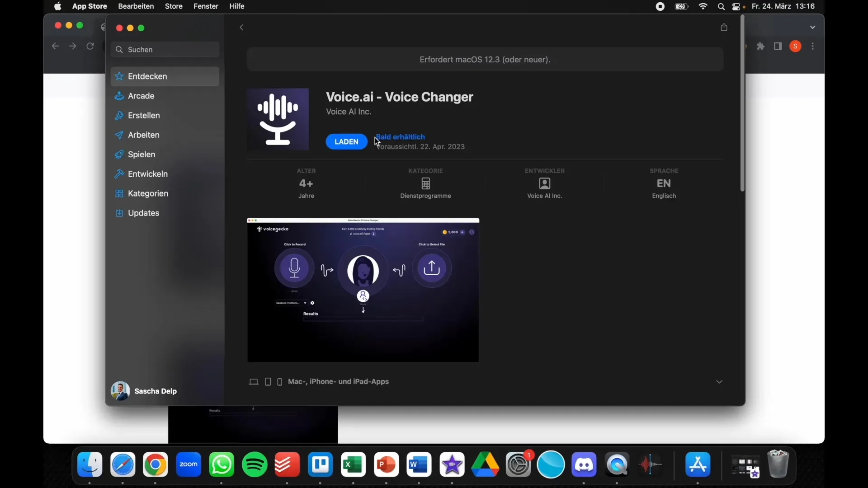Image resolution: width=868 pixels, height=488 pixels.
Task: Select Entdecken in the sidebar
Action: [x=165, y=77]
